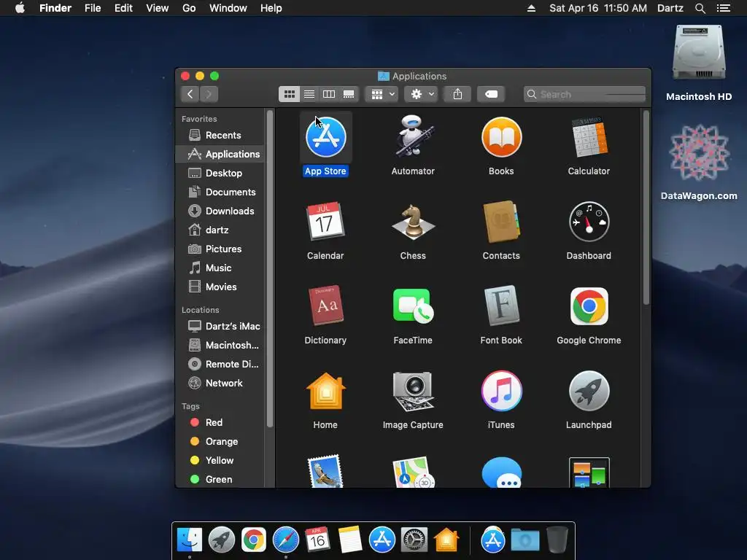Open Desktop in the sidebar

220,174
